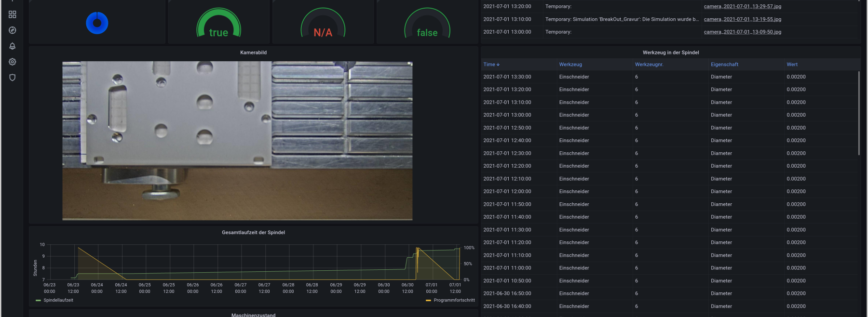Select time cell 2021-07-01 11:30:00
Viewport: 868px width, 317px height.
coord(507,230)
